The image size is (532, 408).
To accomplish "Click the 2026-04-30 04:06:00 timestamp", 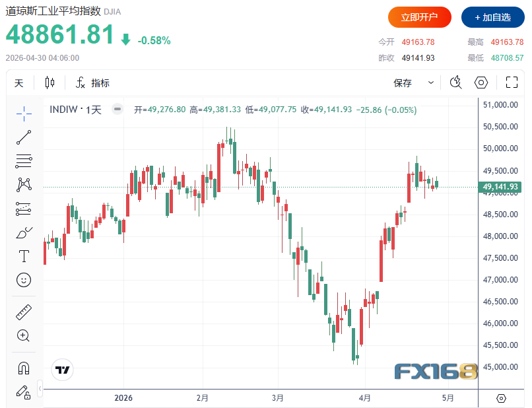I will 42,58.
